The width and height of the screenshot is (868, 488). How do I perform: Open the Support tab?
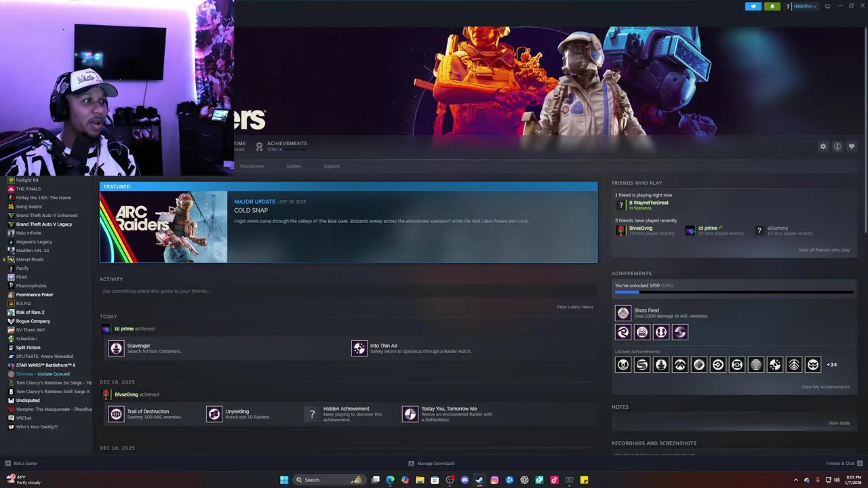coord(332,166)
